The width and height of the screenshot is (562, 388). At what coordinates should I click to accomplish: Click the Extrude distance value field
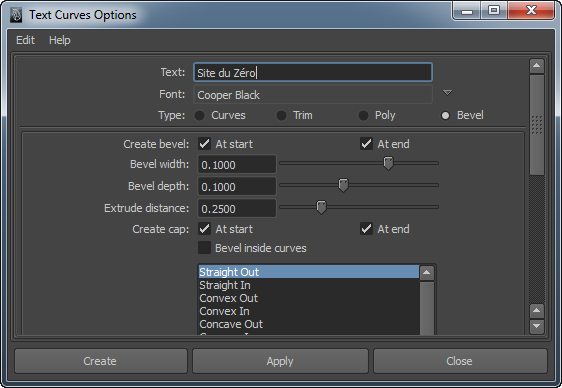237,209
